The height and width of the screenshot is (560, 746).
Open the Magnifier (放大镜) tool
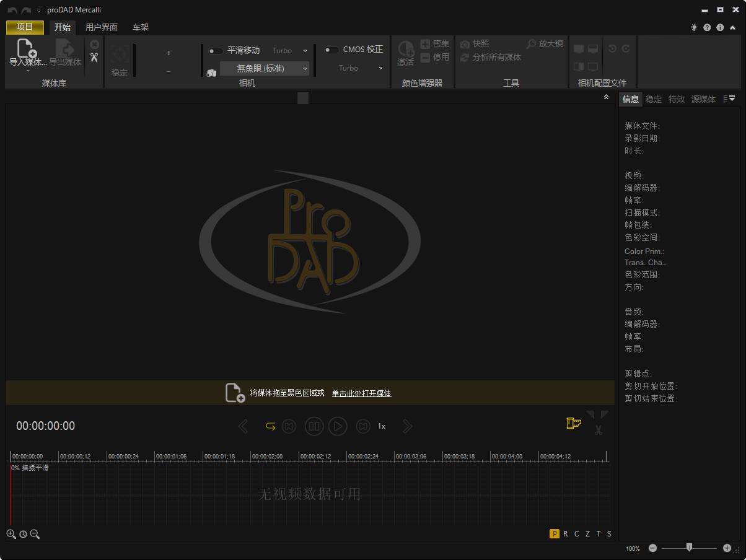click(545, 44)
